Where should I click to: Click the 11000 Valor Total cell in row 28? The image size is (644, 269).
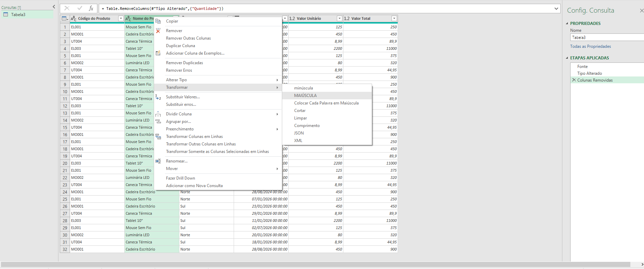370,221
